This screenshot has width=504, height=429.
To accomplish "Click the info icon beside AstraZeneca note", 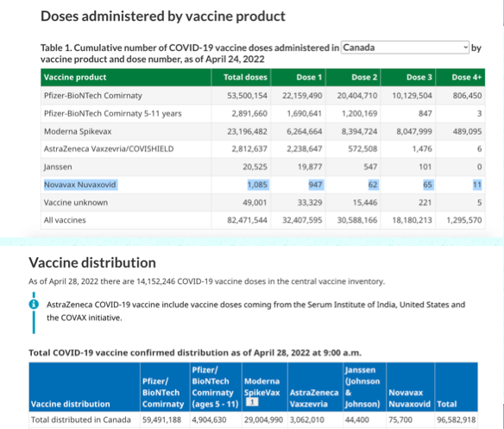I will point(34,304).
